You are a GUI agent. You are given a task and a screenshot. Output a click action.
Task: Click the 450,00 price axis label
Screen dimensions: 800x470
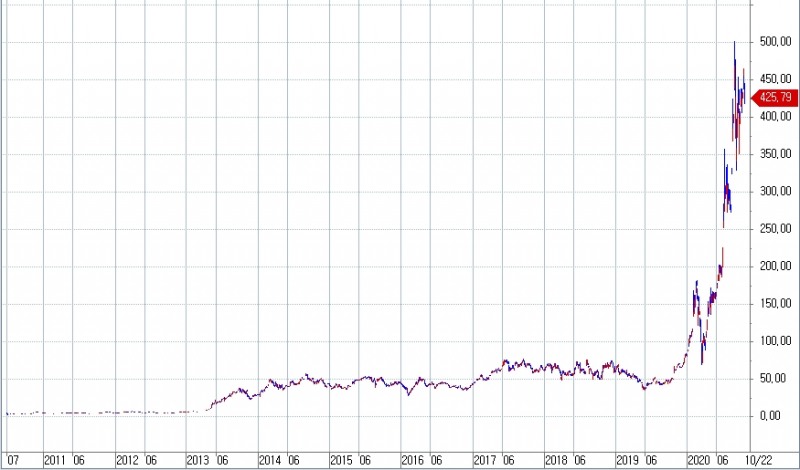[x=775, y=79]
